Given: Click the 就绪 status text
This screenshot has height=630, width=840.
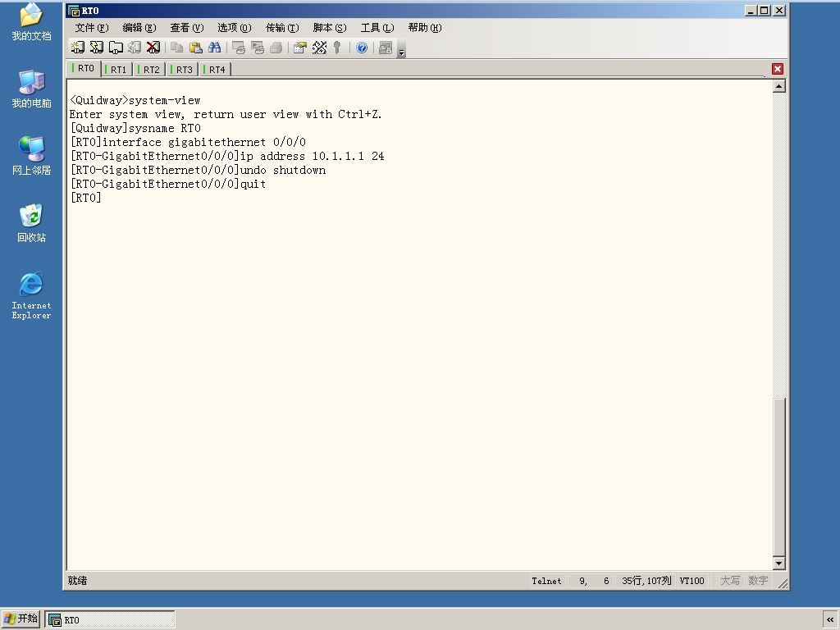Looking at the screenshot, I should click(x=78, y=581).
